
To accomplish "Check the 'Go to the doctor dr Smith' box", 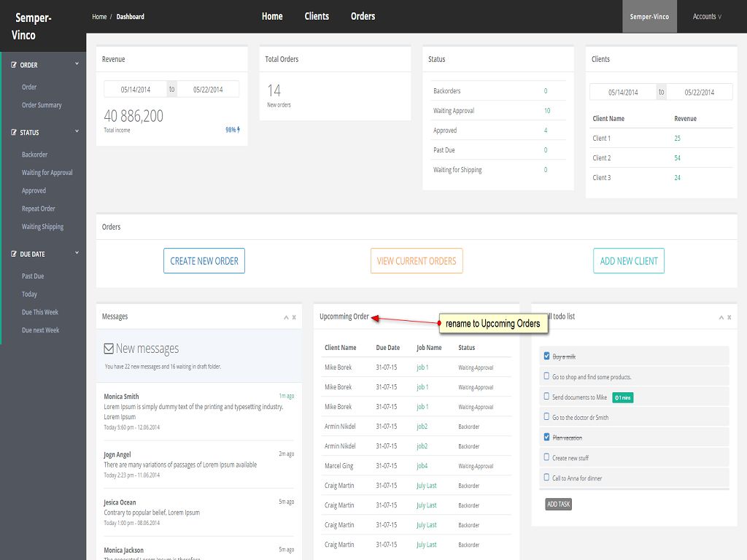I will click(x=546, y=417).
